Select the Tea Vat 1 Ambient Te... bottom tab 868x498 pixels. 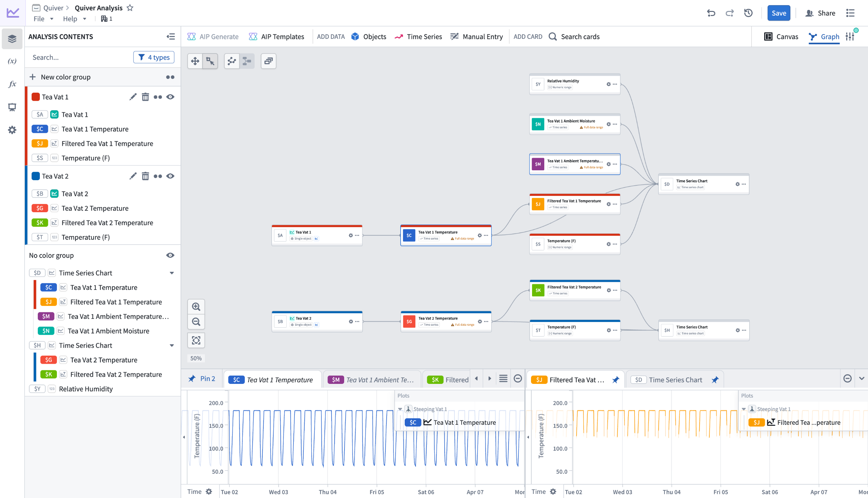[x=372, y=379]
